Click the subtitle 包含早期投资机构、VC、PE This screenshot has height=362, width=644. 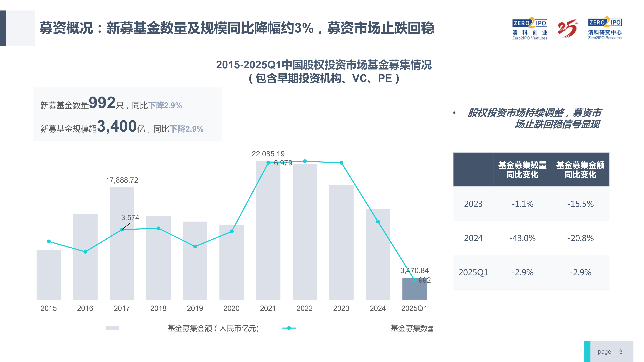324,79
